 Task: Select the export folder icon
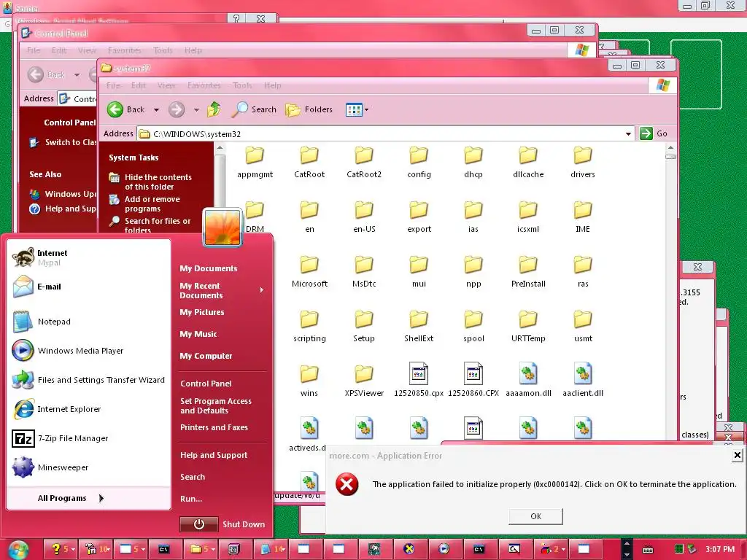click(x=419, y=210)
